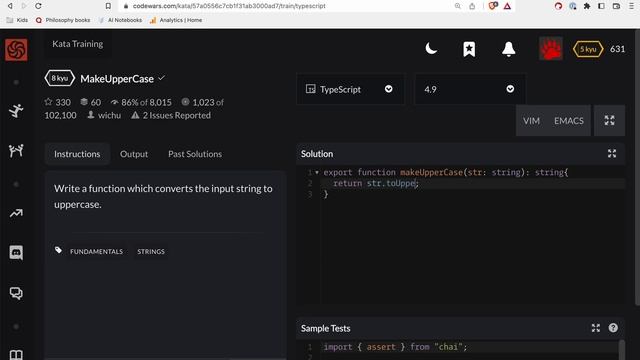
Task: Click the FUNDAMENTALS tag
Action: pyautogui.click(x=96, y=251)
